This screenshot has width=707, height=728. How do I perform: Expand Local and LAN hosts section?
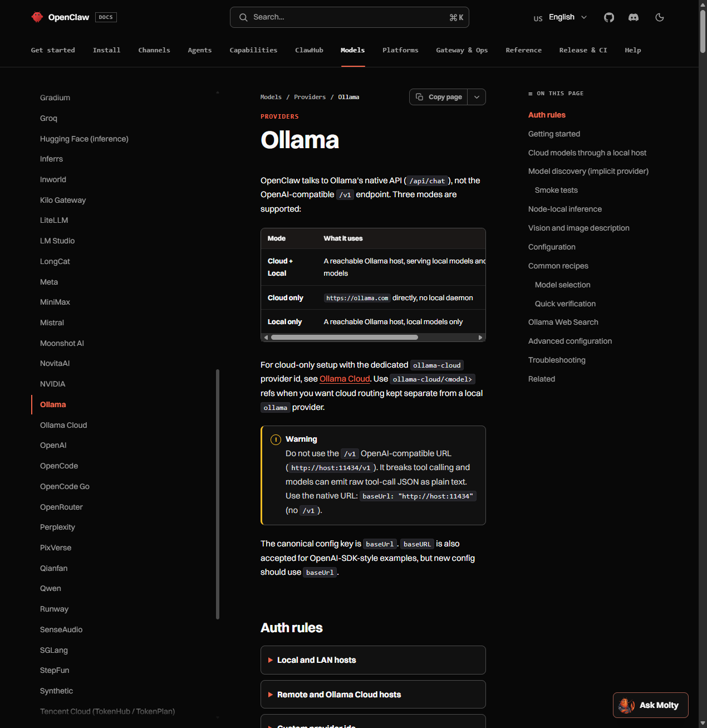(x=373, y=660)
